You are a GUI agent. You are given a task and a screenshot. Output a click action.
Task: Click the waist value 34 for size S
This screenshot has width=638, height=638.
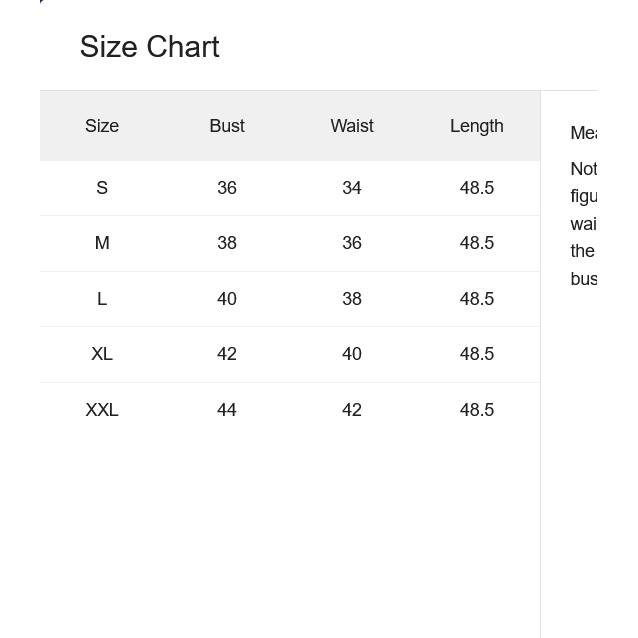tap(352, 188)
